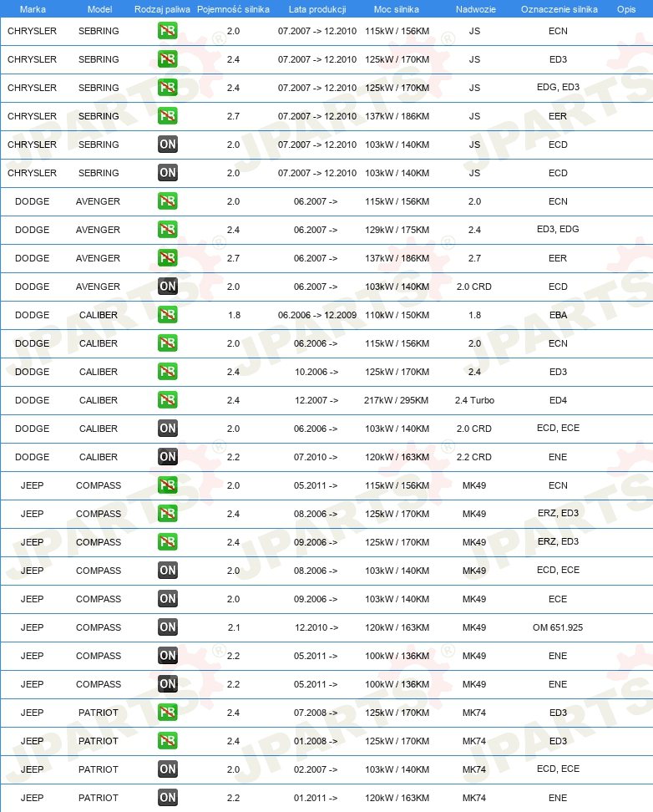Click the Oznaczenie silnika column header
653x812 pixels.
point(559,9)
